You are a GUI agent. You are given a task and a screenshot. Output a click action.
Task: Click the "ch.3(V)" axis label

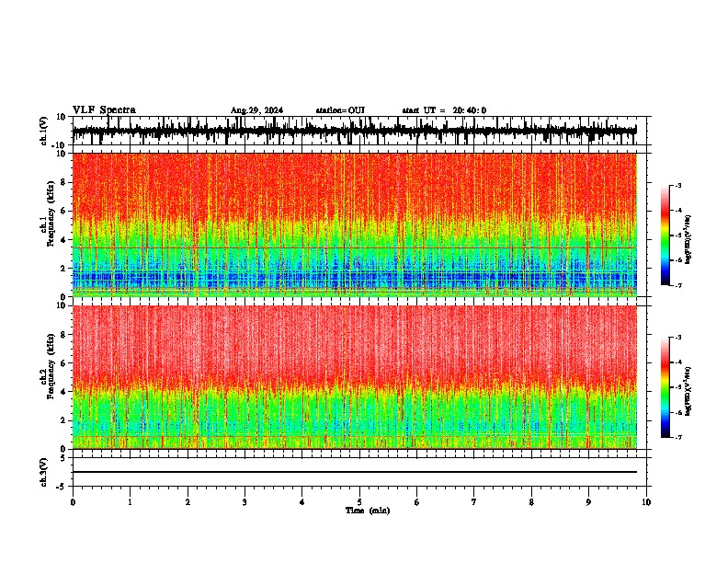44,472
